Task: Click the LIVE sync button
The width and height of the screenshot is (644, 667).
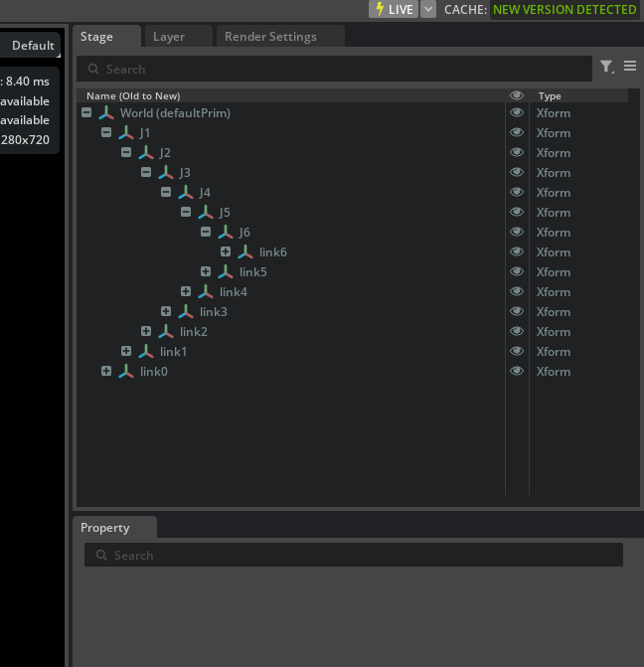Action: point(394,9)
